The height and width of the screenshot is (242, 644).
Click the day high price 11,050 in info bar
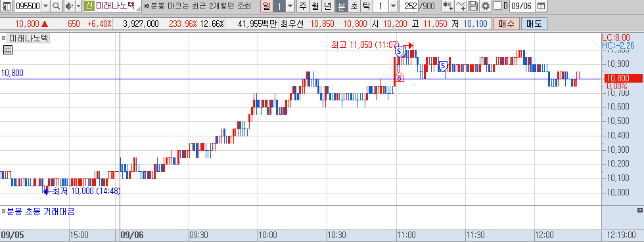tap(434, 24)
